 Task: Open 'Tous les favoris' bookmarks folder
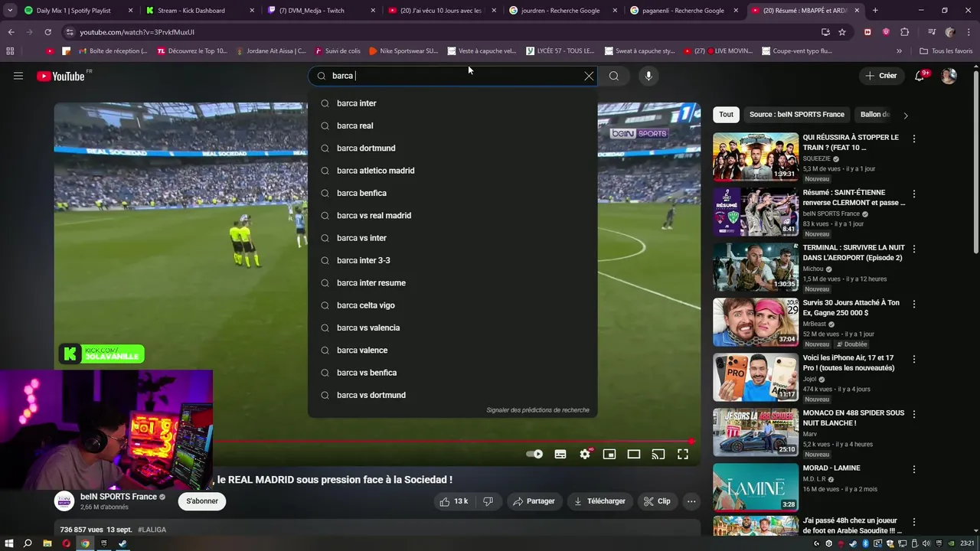946,51
